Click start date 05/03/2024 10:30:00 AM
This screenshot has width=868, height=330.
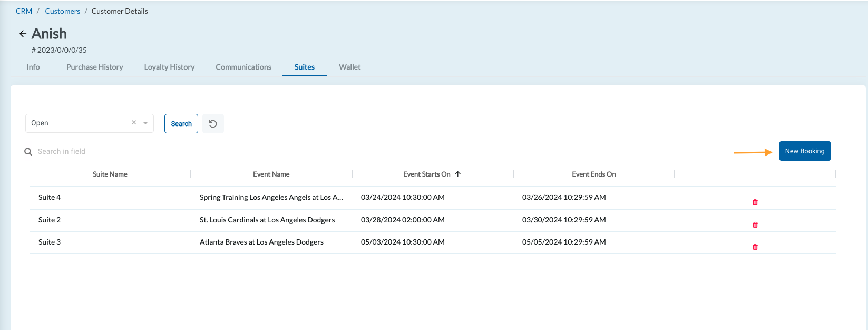click(403, 242)
